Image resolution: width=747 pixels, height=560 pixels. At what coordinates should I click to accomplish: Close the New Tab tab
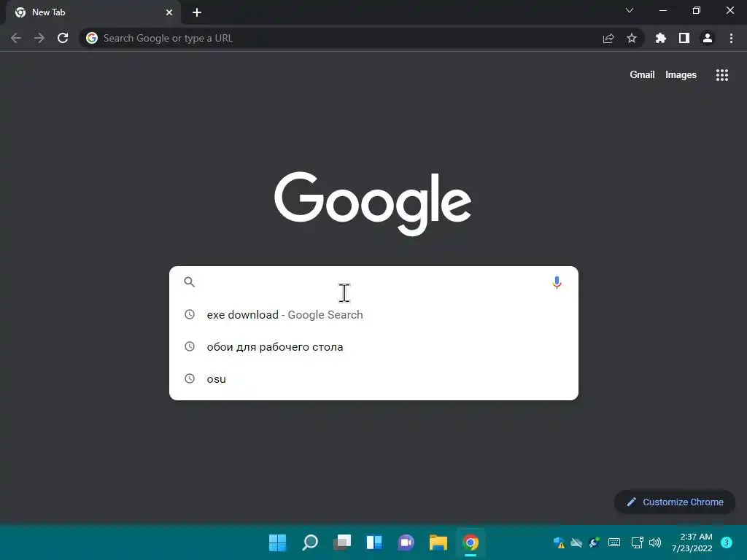(x=169, y=12)
